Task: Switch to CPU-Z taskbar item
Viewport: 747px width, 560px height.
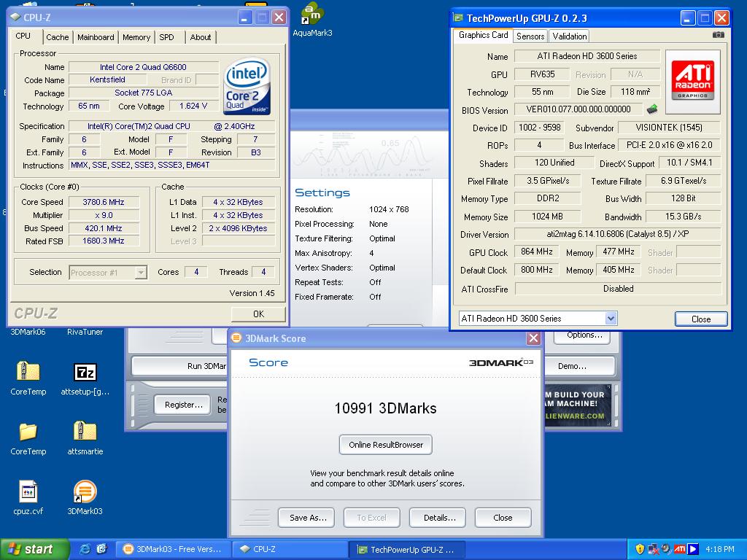Action: point(290,549)
